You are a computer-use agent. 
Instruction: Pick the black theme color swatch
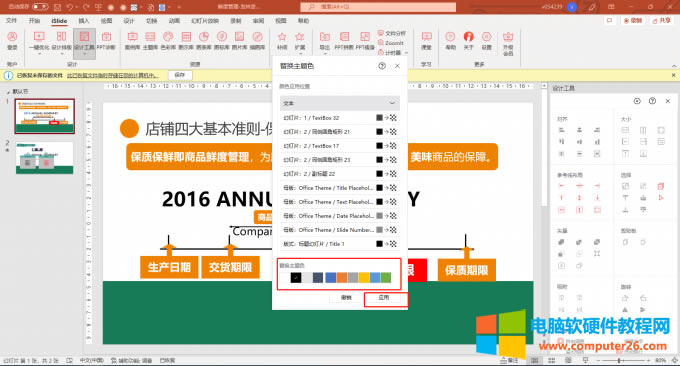[296, 278]
